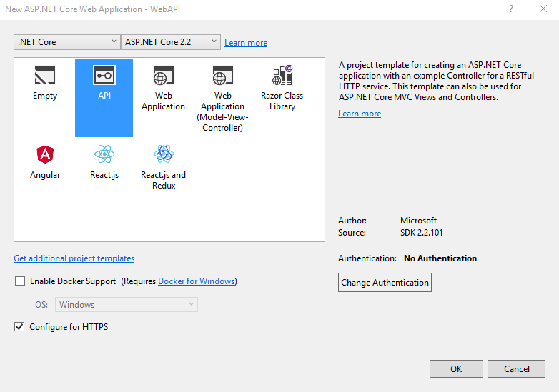Click the help question mark icon
The image size is (559, 392).
(x=511, y=9)
